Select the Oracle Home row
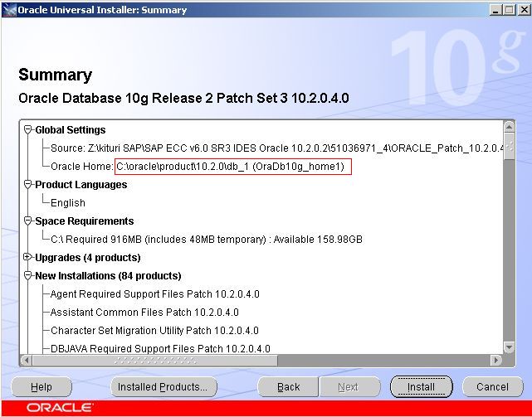The image size is (532, 417). pyautogui.click(x=198, y=167)
